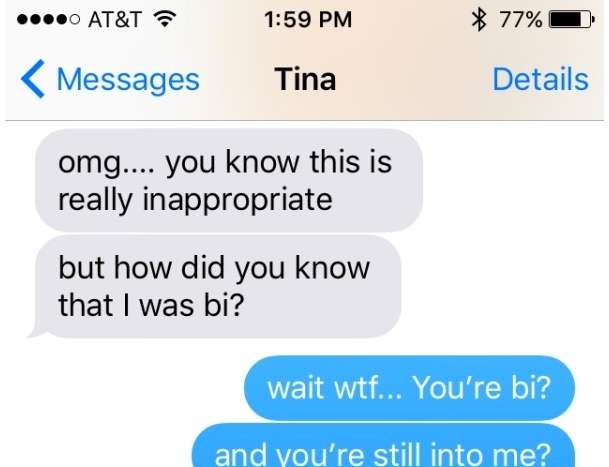Tap the cellular signal strength dots
This screenshot has width=609, height=467.
tap(49, 19)
